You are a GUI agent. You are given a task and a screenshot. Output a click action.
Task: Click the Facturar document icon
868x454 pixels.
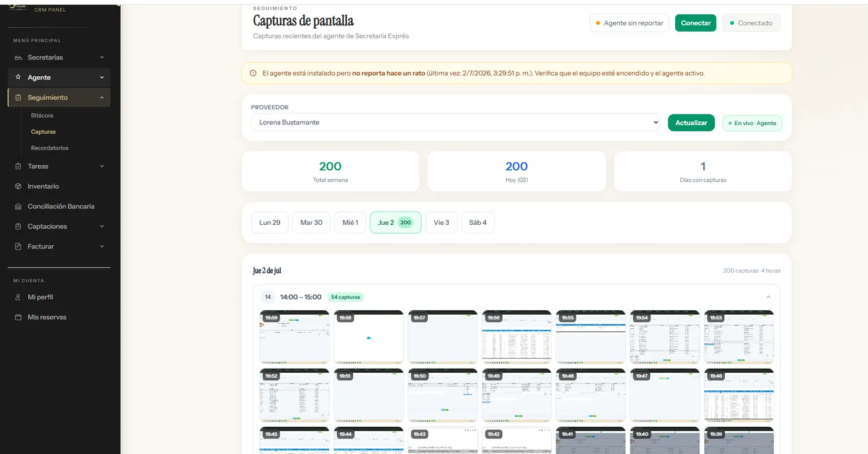coord(18,247)
